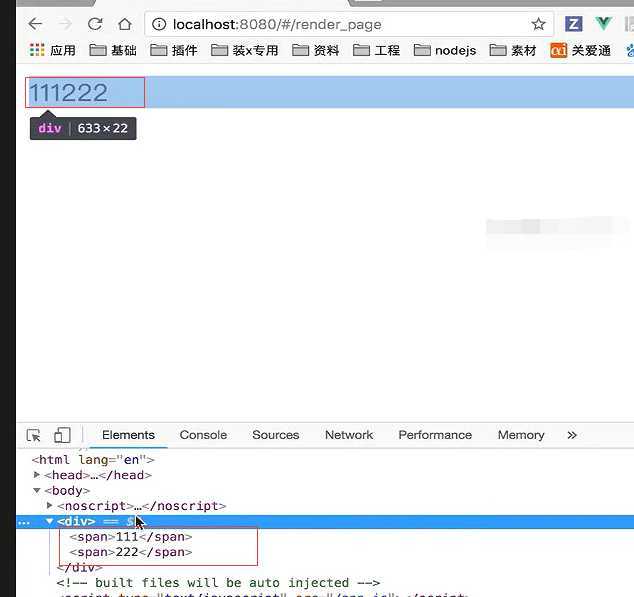This screenshot has height=597, width=634.
Task: Go back with the browser back arrow
Action: tap(35, 24)
